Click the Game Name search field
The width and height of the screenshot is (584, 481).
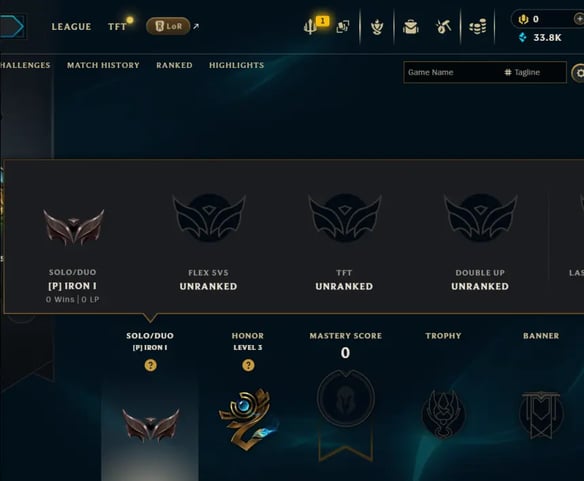coord(451,72)
